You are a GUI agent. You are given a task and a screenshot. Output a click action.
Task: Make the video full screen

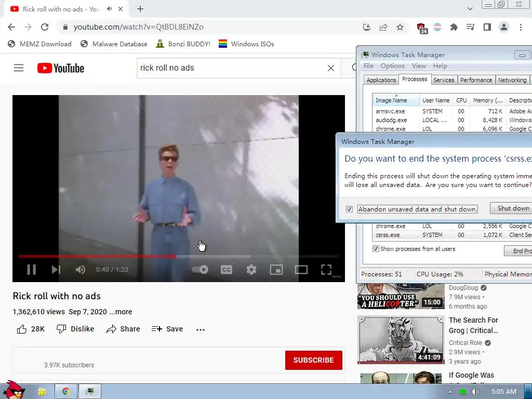pyautogui.click(x=326, y=270)
